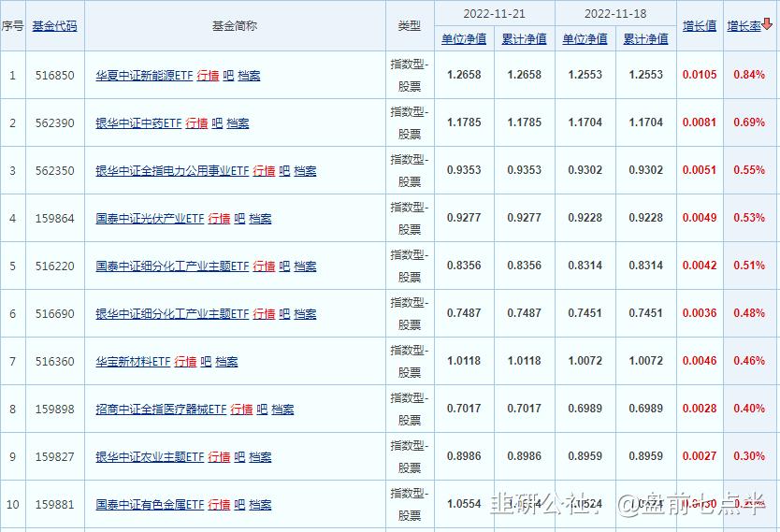The height and width of the screenshot is (532, 780).
Task: Open 吧 forum for 华宝新材料ETF
Action: (x=206, y=362)
